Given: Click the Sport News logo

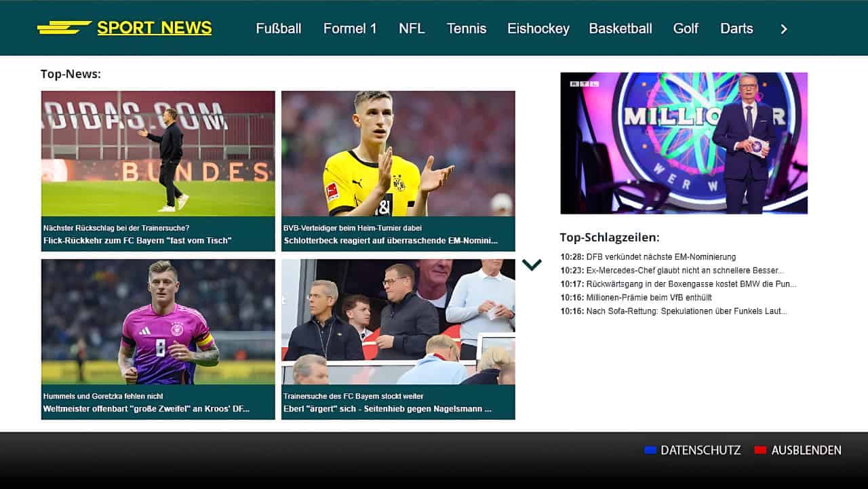Looking at the screenshot, I should (x=125, y=28).
